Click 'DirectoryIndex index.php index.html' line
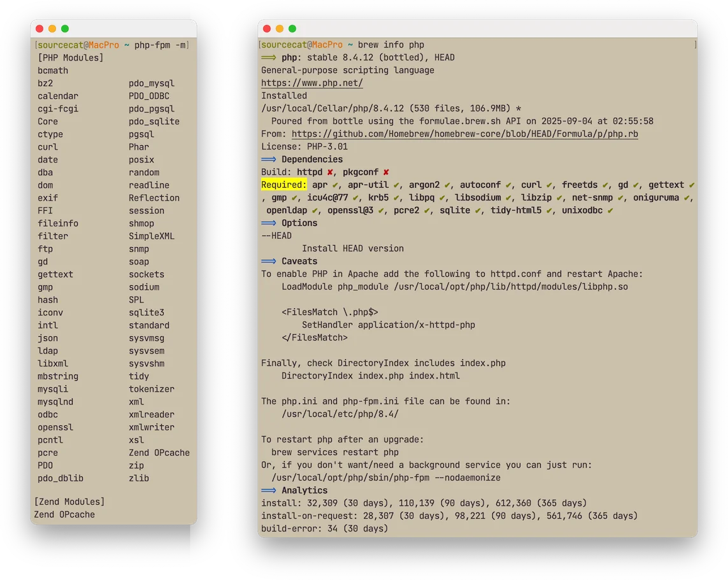728x580 pixels. 371,376
